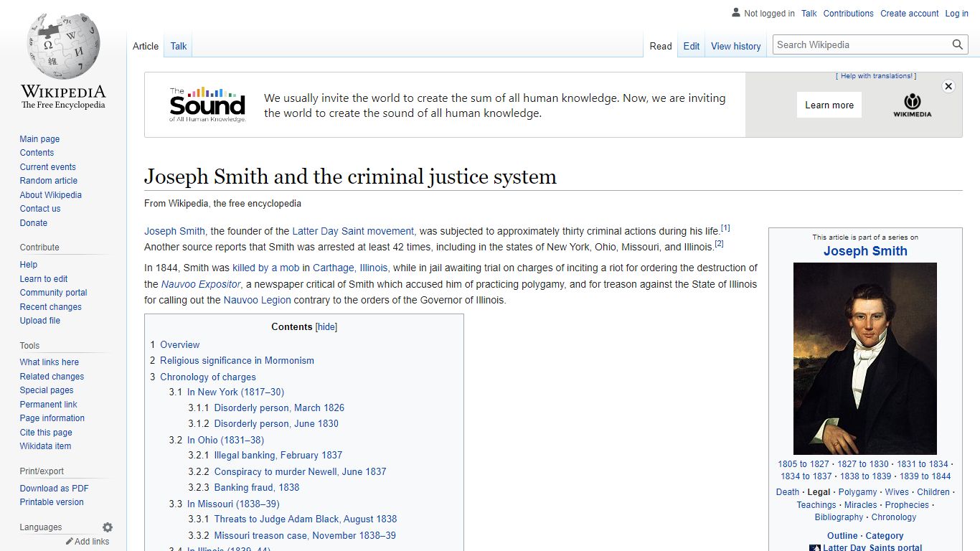Select the Article tab
980x551 pixels.
point(146,46)
